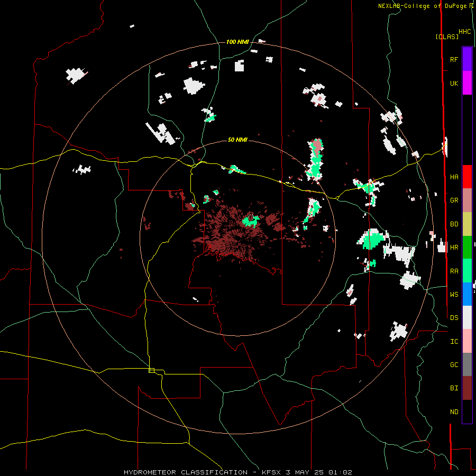Click the BD legend label
The height and width of the screenshot is (476, 476).
tap(454, 224)
